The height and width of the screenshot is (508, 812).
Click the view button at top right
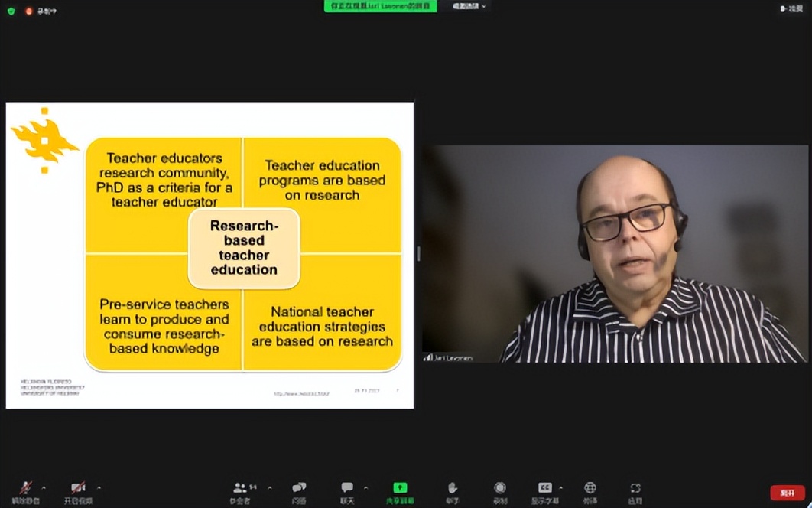[791, 9]
